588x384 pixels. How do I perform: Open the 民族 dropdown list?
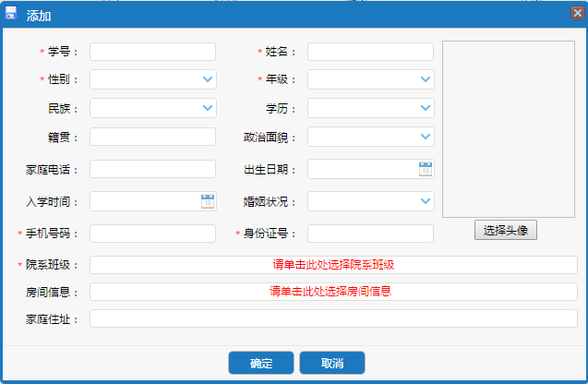point(208,109)
